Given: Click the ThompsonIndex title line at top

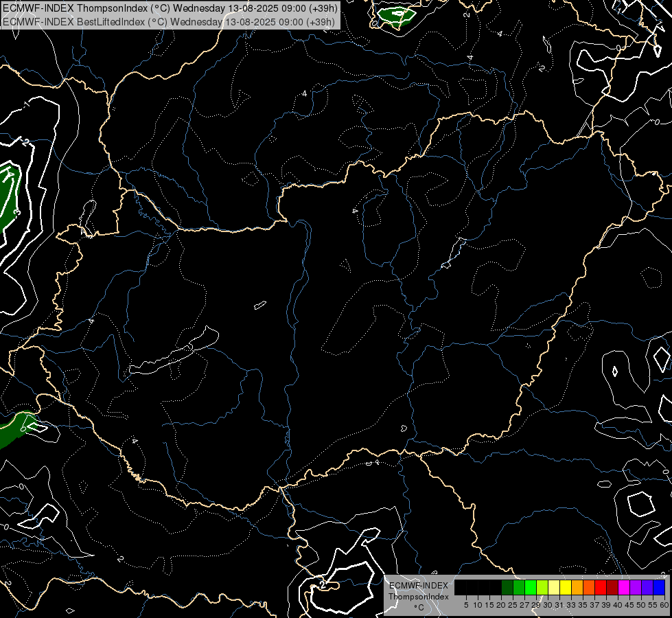Looking at the screenshot, I should tap(170, 8).
